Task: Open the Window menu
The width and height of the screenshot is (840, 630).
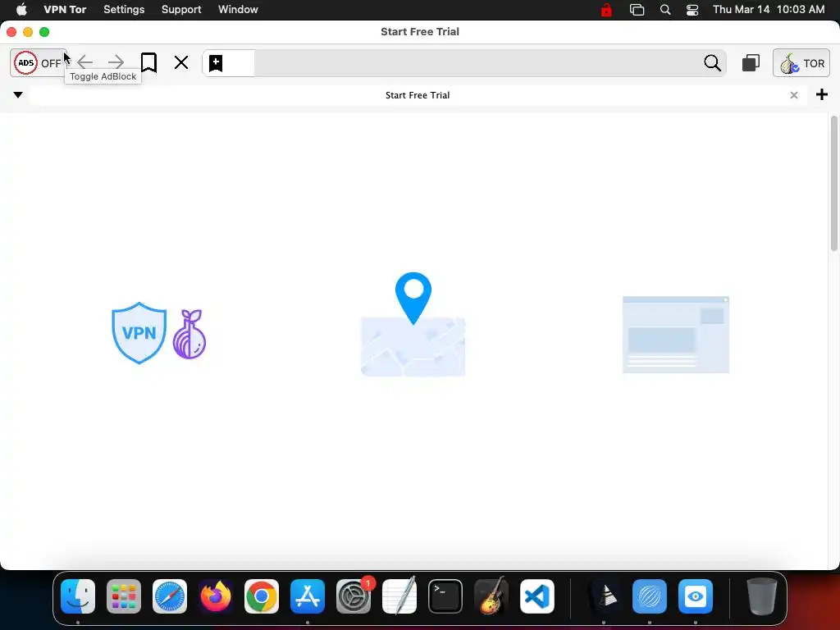Action: coord(238,9)
